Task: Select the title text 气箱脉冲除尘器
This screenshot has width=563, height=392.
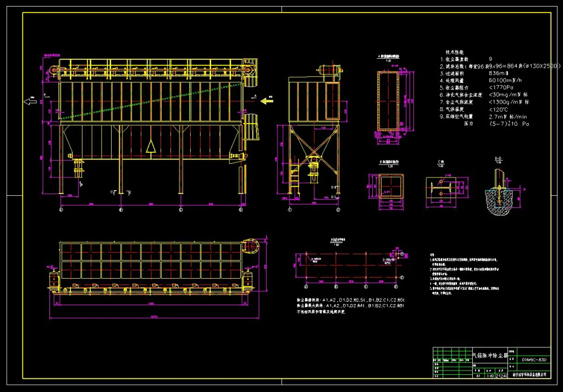Action: 490,356
